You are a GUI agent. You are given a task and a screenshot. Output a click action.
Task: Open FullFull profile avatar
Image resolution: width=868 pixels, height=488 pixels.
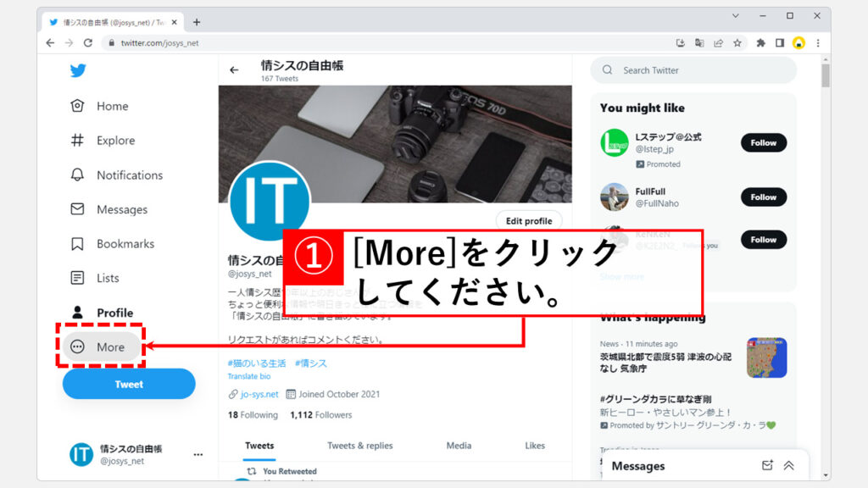pyautogui.click(x=614, y=197)
